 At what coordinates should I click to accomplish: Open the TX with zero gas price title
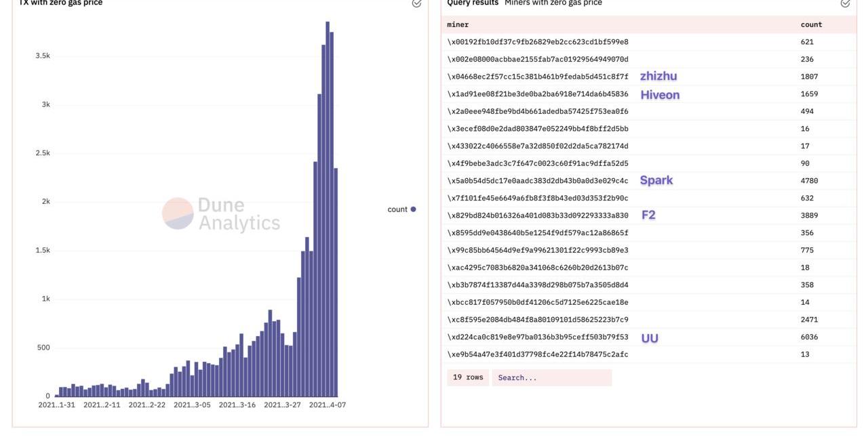61,3
